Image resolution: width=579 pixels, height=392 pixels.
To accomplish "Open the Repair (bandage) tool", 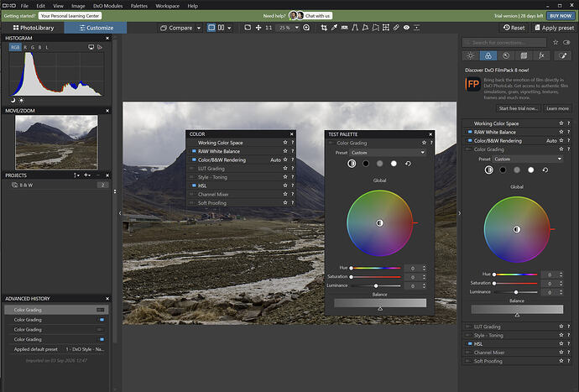I will point(396,28).
